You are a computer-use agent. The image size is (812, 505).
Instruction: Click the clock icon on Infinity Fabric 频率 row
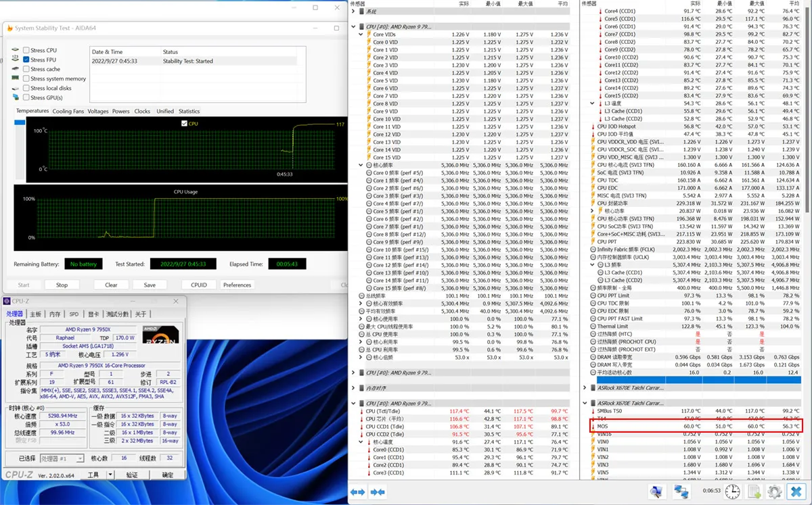(x=593, y=249)
